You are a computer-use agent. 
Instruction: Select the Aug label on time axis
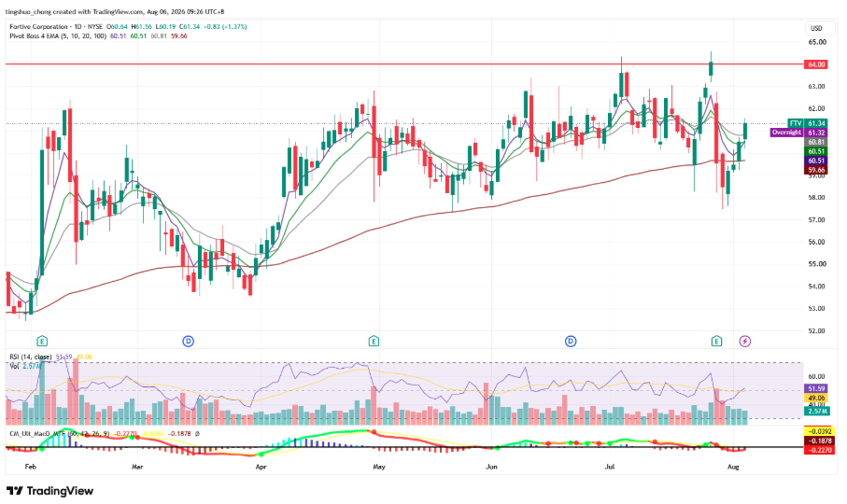733,467
